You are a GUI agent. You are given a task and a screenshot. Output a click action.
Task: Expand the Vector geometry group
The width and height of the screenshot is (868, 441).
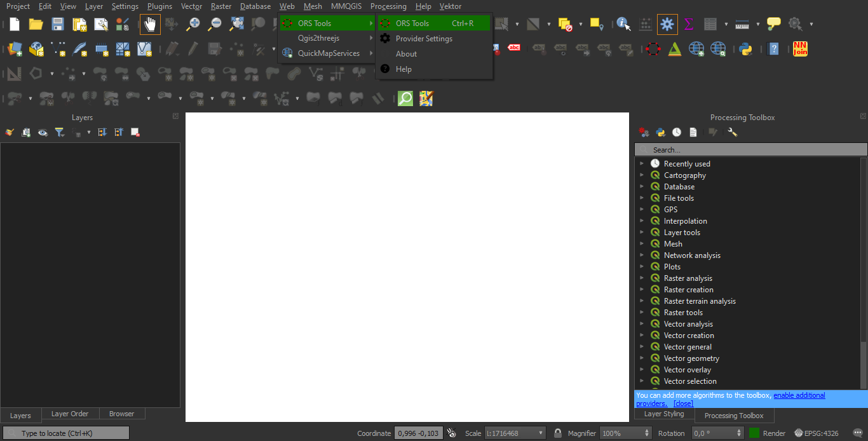pyautogui.click(x=642, y=358)
